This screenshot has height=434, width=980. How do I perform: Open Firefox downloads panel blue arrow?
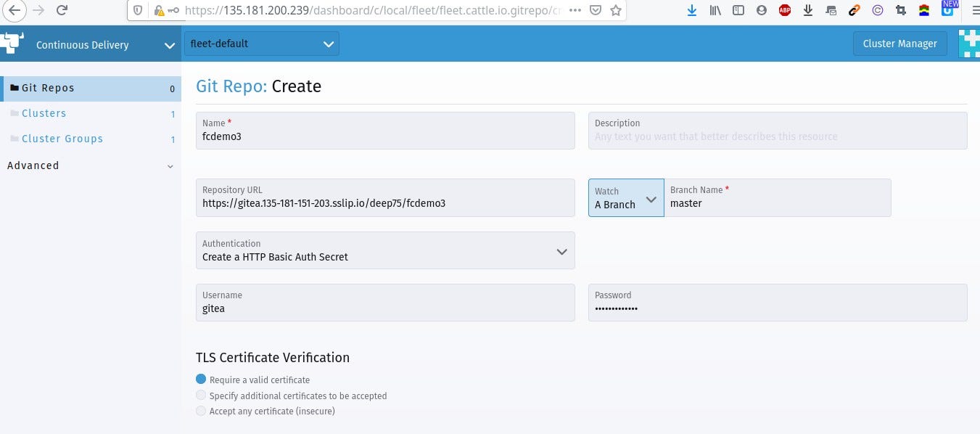tap(692, 11)
